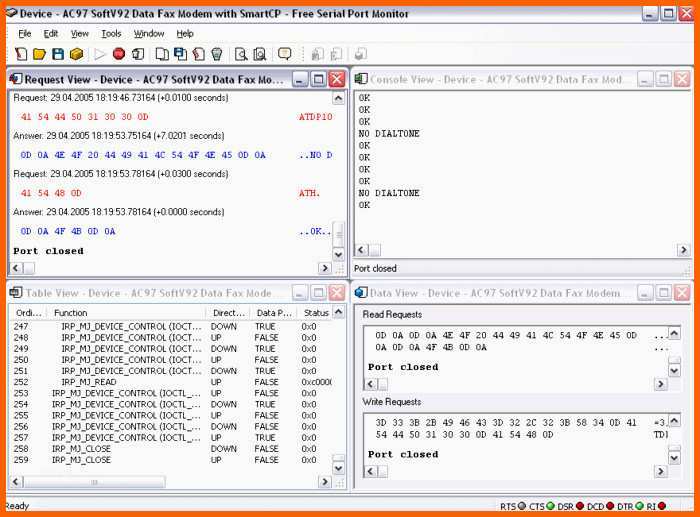Click the last grayed-out toolbar icon
This screenshot has width=700, height=517.
(x=360, y=54)
